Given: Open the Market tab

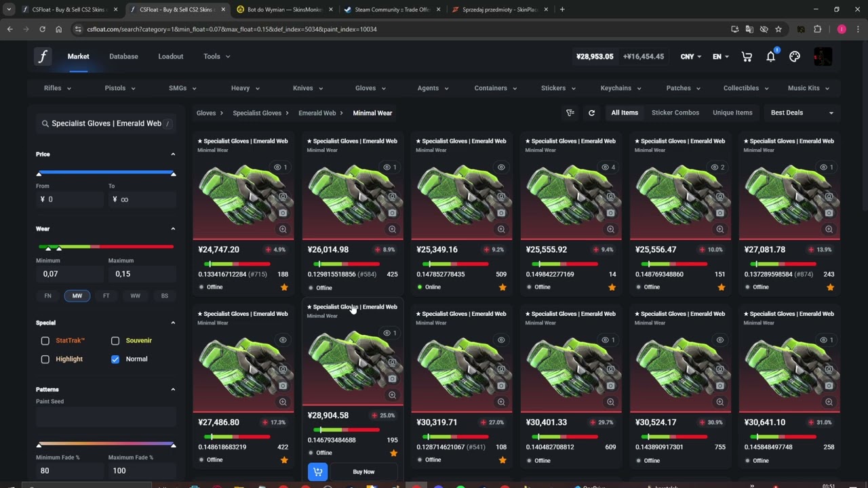Looking at the screenshot, I should pyautogui.click(x=79, y=56).
